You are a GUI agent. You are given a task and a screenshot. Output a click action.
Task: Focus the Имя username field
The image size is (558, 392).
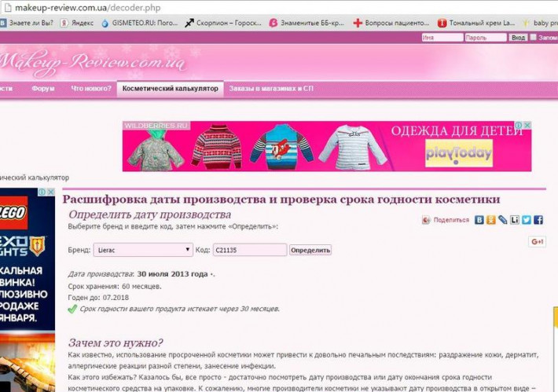[x=442, y=37]
